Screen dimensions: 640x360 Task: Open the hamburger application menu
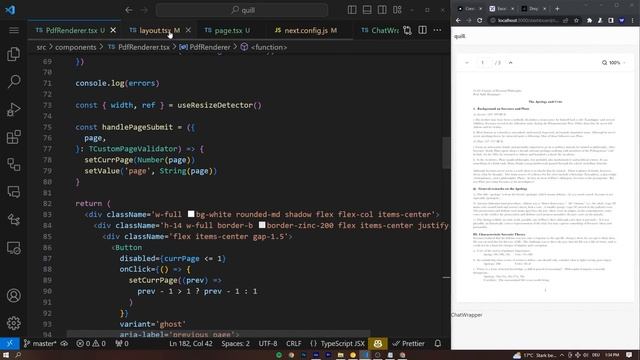[14, 31]
